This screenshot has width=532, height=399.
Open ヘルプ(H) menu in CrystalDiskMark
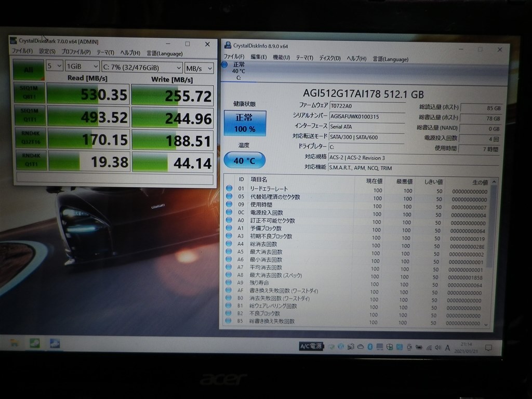130,52
